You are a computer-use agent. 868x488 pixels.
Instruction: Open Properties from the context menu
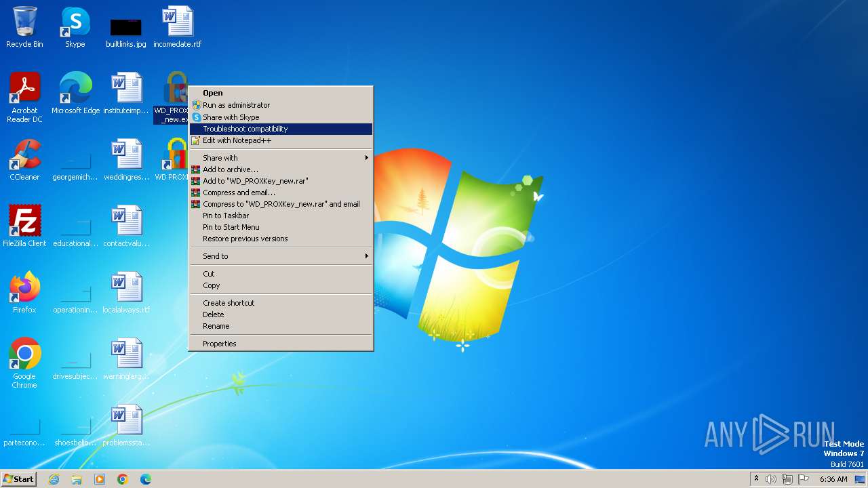pos(281,344)
